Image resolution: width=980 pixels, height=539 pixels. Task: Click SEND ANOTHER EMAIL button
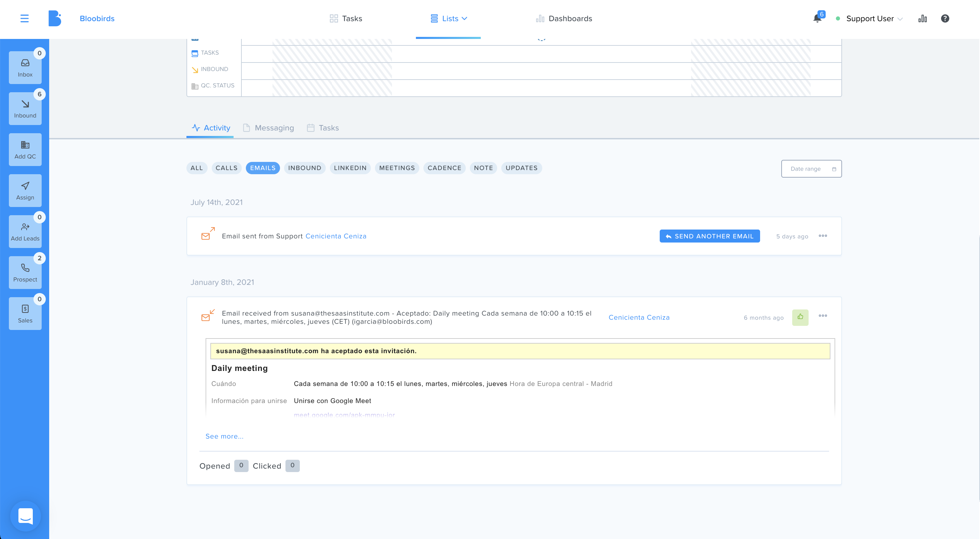[710, 236]
